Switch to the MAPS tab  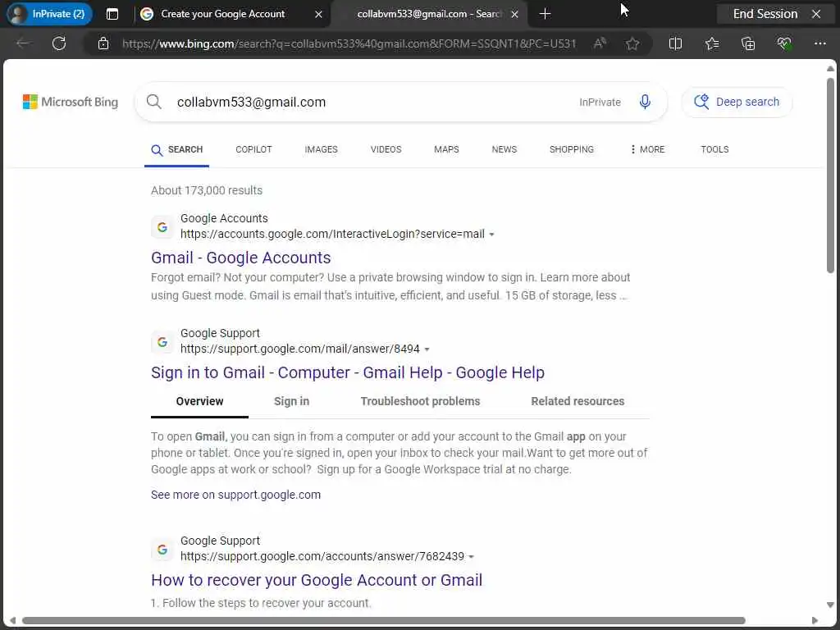(446, 149)
